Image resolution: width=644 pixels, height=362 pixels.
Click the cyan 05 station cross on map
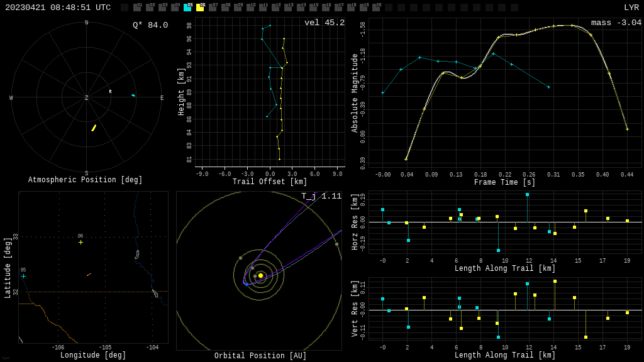pyautogui.click(x=24, y=276)
